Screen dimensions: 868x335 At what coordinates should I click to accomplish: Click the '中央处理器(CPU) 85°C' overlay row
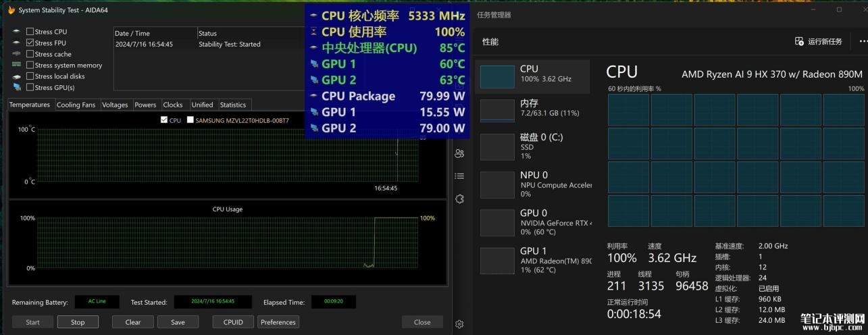point(386,48)
